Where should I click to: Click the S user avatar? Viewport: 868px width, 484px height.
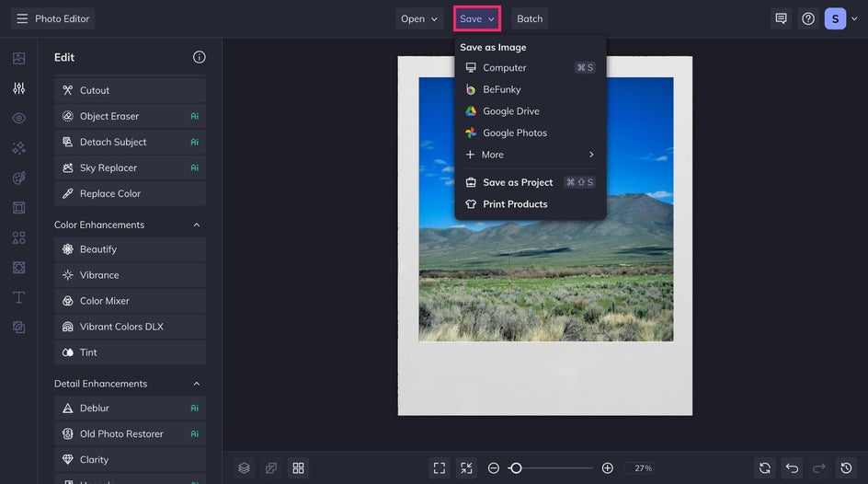tap(835, 18)
